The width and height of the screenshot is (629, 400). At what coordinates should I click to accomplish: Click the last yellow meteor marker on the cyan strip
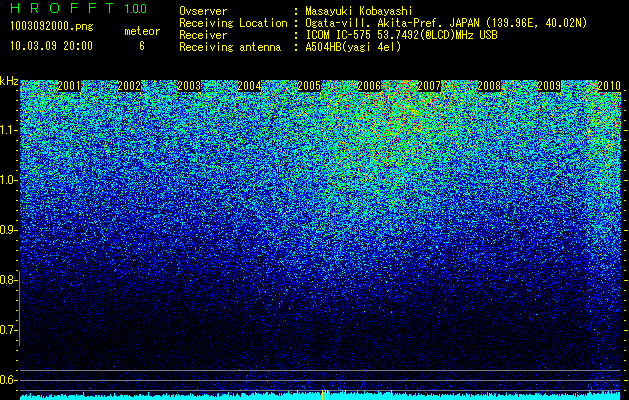click(x=391, y=395)
